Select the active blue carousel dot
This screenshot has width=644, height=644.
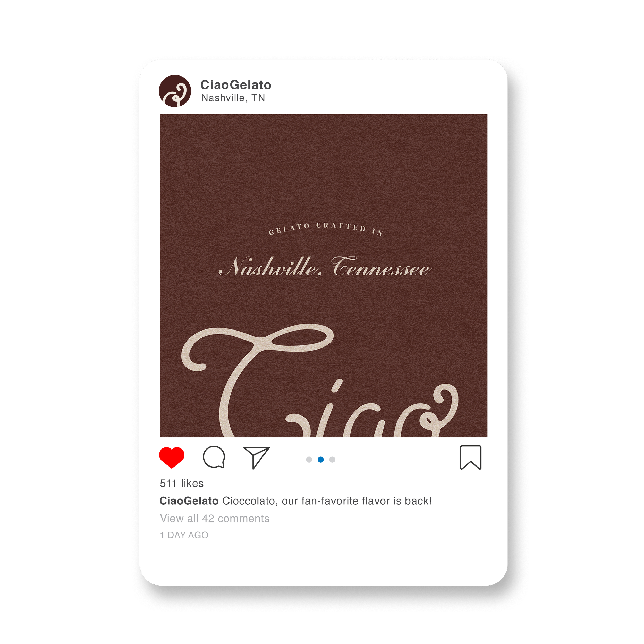pyautogui.click(x=321, y=460)
